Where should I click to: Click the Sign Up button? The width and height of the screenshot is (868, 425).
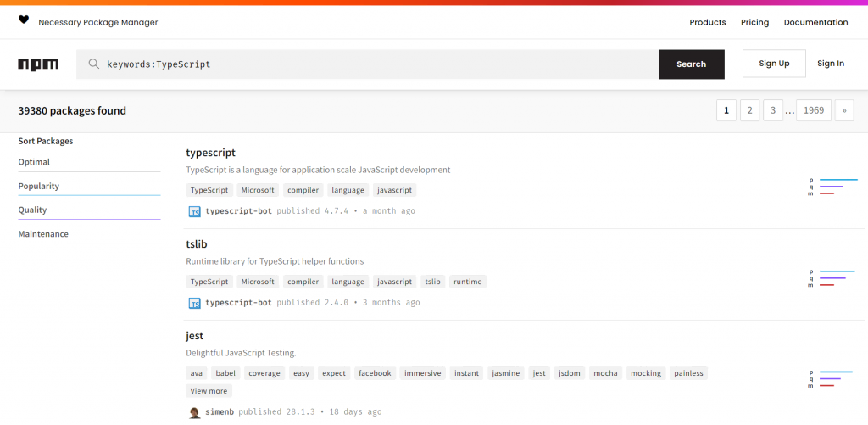774,63
